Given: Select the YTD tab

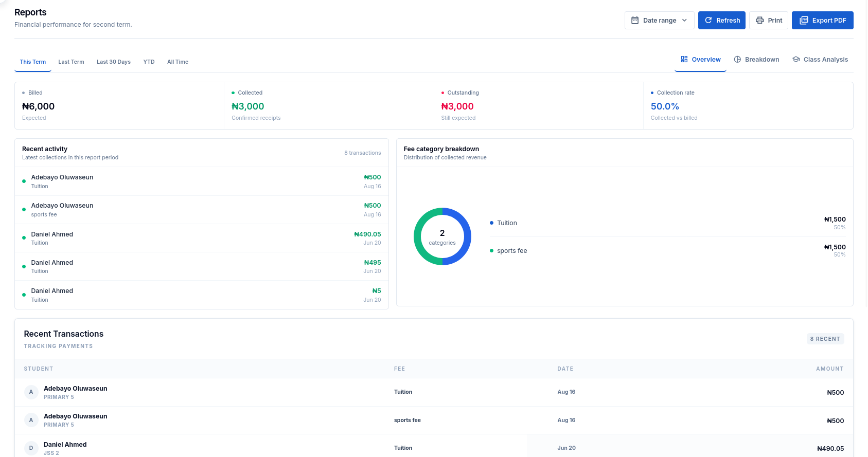Looking at the screenshot, I should (x=149, y=62).
